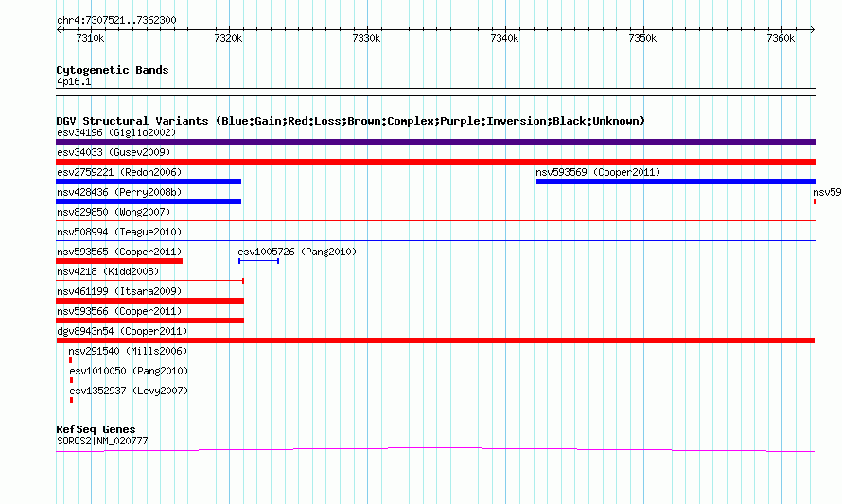This screenshot has width=842, height=504.
Task: Open the nsv461199 (Itsara2009) label
Action: tap(119, 291)
